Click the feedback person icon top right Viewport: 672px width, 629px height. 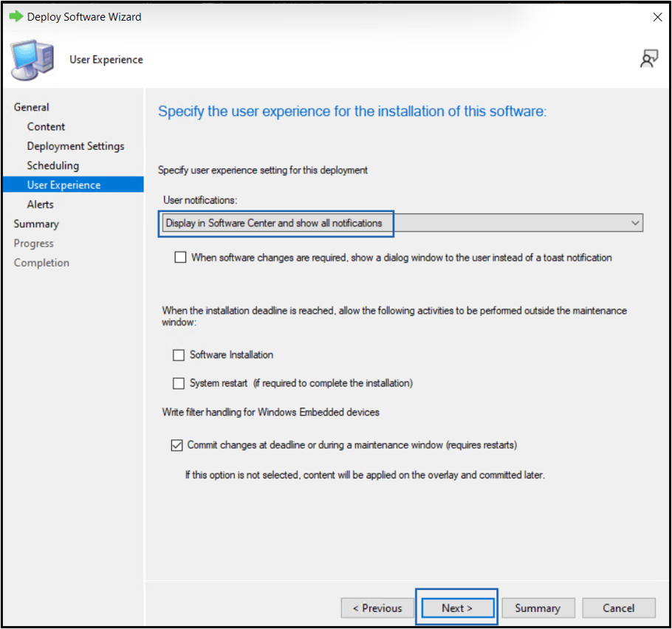tap(649, 59)
